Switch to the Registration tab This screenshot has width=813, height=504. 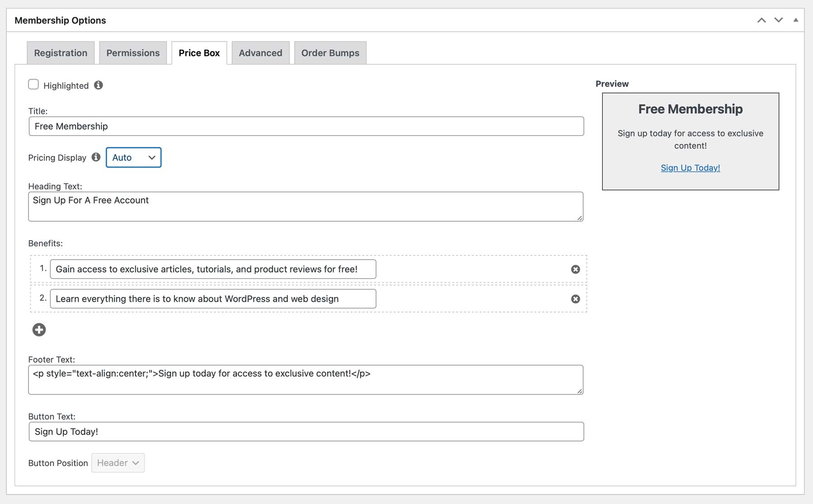point(61,53)
